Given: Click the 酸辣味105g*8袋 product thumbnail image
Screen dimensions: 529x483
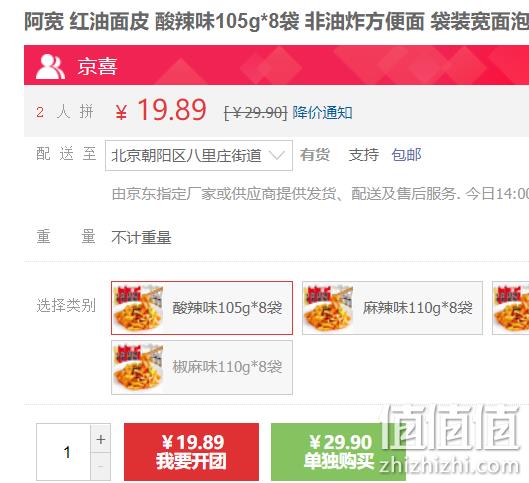Looking at the screenshot, I should [x=138, y=308].
